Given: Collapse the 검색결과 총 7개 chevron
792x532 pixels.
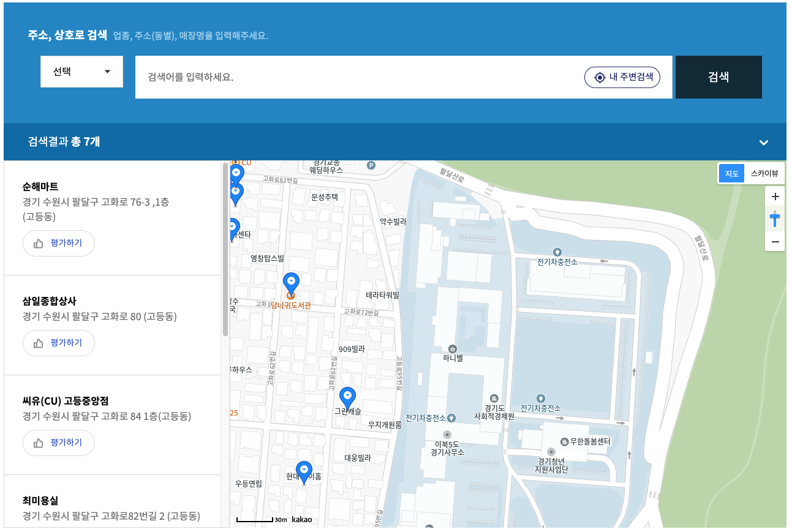Looking at the screenshot, I should click(763, 142).
